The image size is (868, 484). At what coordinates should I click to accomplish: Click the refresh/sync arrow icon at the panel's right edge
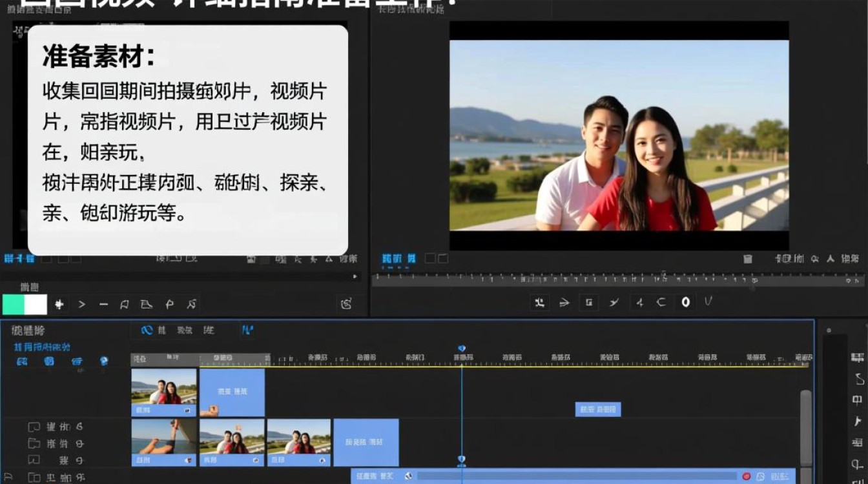tap(347, 303)
